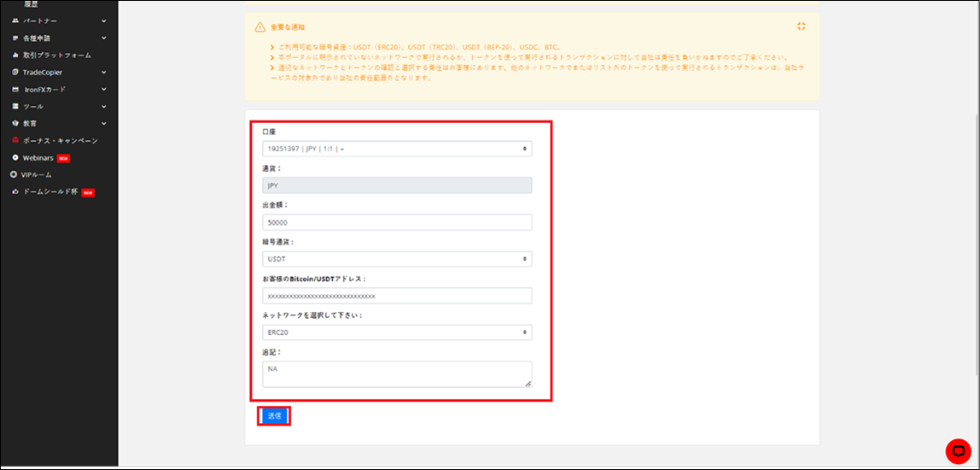Open the network ERC20 dropdown
The height and width of the screenshot is (470, 980).
[397, 332]
